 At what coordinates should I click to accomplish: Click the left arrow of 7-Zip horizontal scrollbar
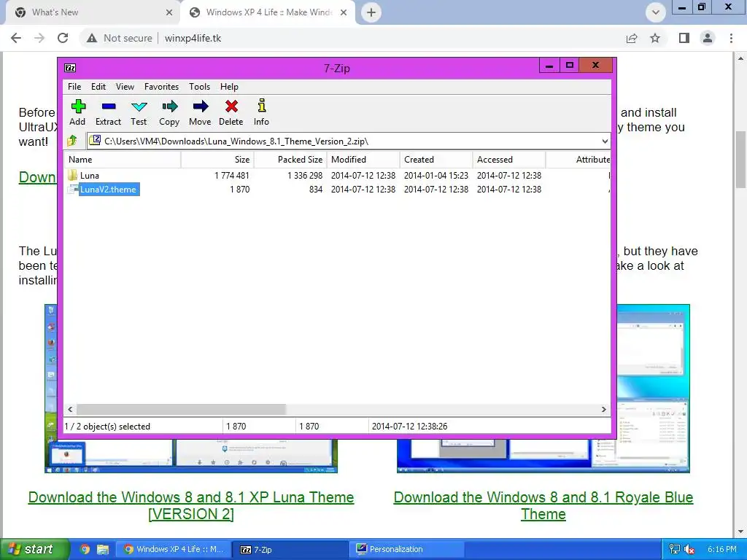[71, 410]
